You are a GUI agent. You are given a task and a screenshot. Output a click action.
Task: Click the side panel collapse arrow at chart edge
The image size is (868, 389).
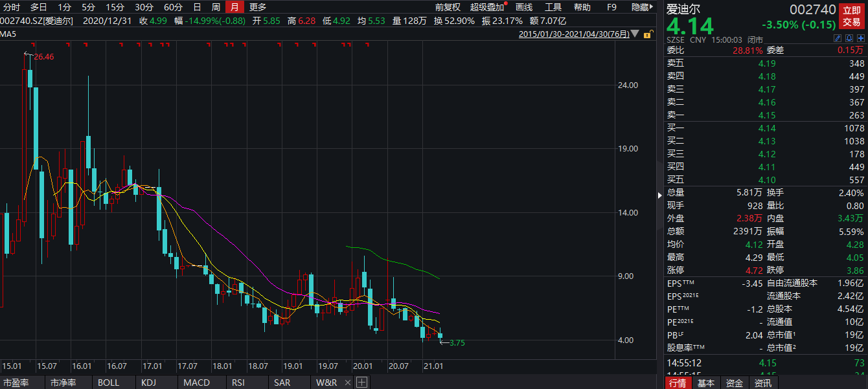(660, 194)
